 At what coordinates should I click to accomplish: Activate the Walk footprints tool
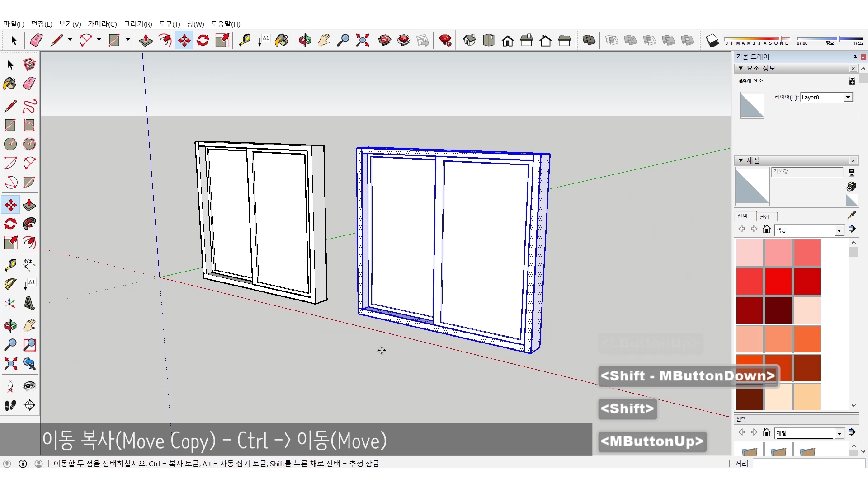tap(10, 405)
